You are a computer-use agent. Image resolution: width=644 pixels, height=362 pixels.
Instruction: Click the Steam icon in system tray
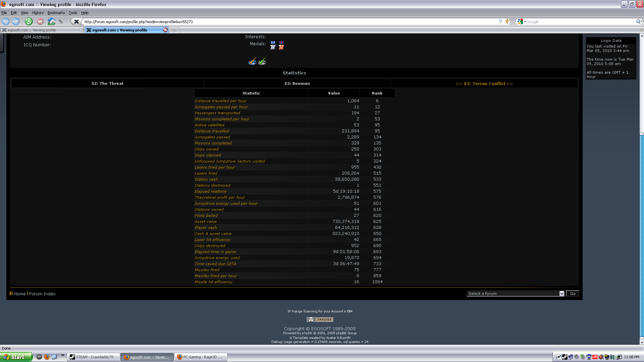[565, 357]
